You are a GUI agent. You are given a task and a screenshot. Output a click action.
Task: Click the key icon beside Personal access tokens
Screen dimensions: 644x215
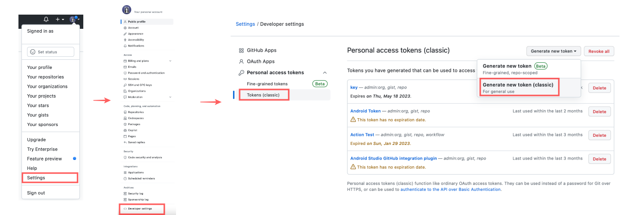[x=241, y=73]
